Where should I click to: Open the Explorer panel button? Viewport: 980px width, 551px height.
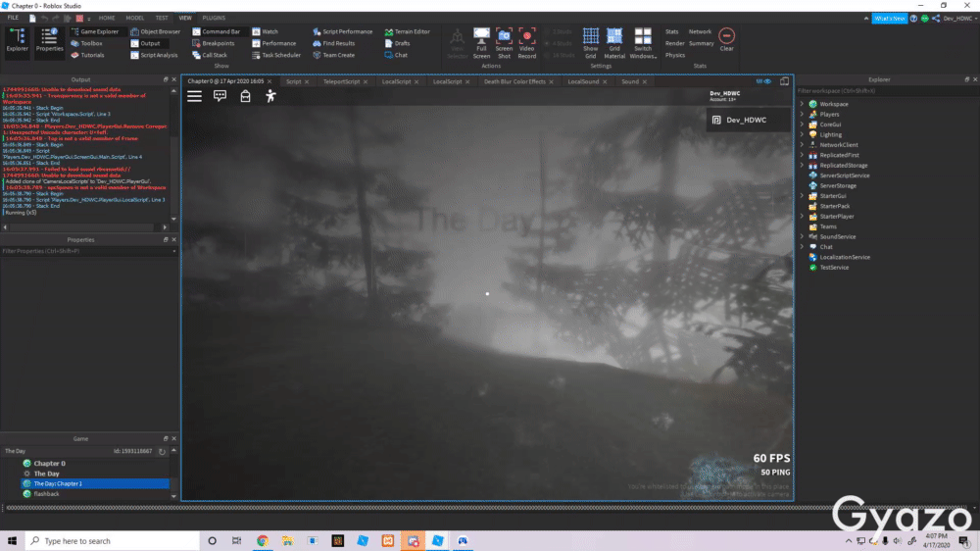pos(17,40)
